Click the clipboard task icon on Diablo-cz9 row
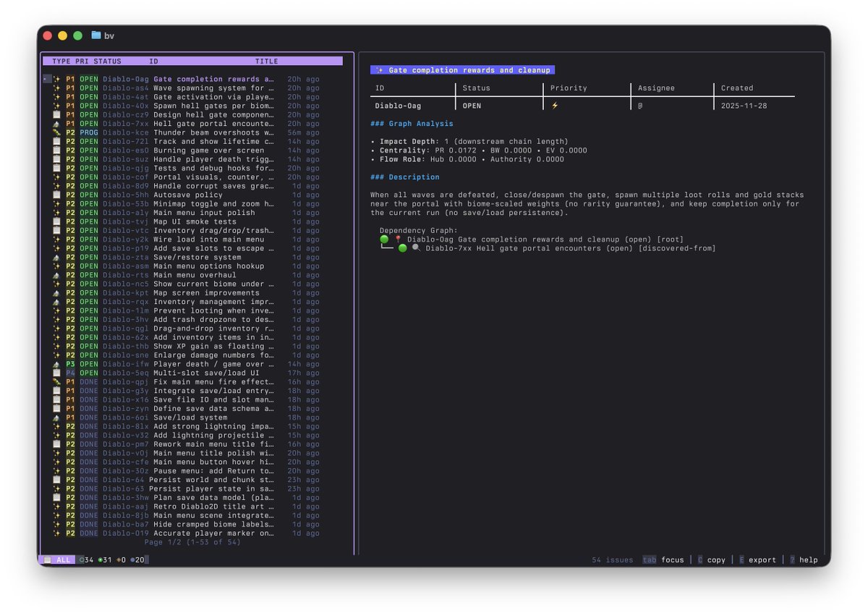The image size is (868, 616). [56, 115]
